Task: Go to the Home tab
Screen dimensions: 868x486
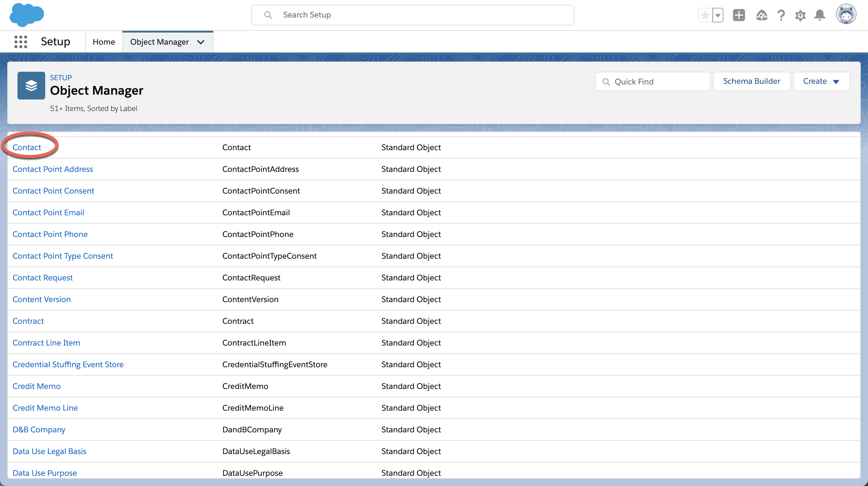Action: (x=104, y=42)
